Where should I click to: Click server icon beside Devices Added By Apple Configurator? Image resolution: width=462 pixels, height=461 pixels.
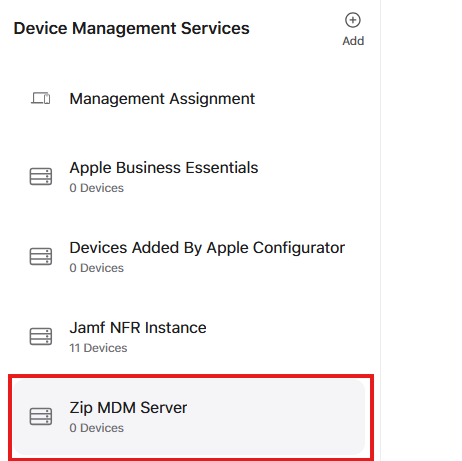(41, 256)
